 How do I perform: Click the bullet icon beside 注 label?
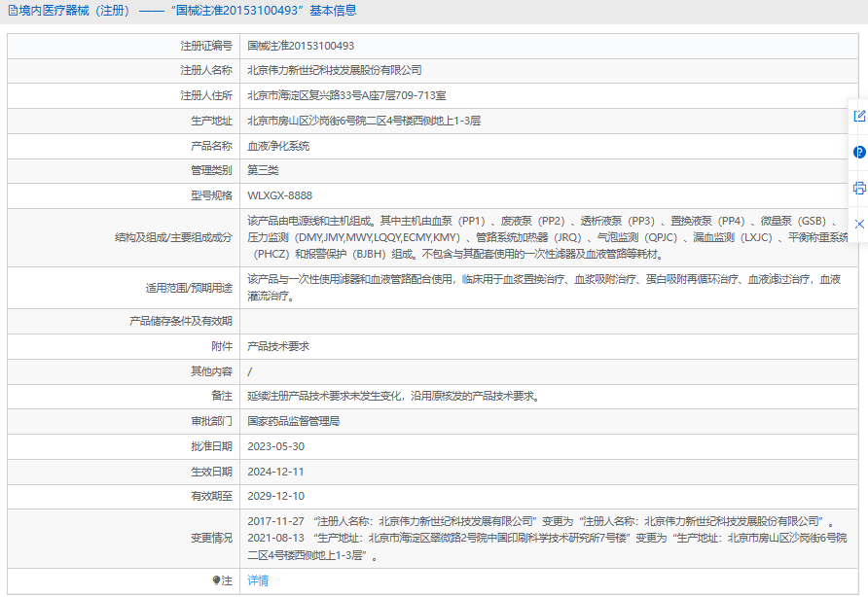click(x=216, y=580)
